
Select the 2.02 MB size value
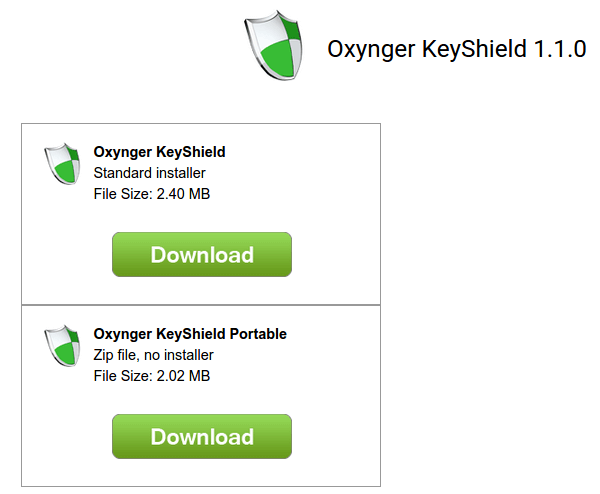(183, 376)
